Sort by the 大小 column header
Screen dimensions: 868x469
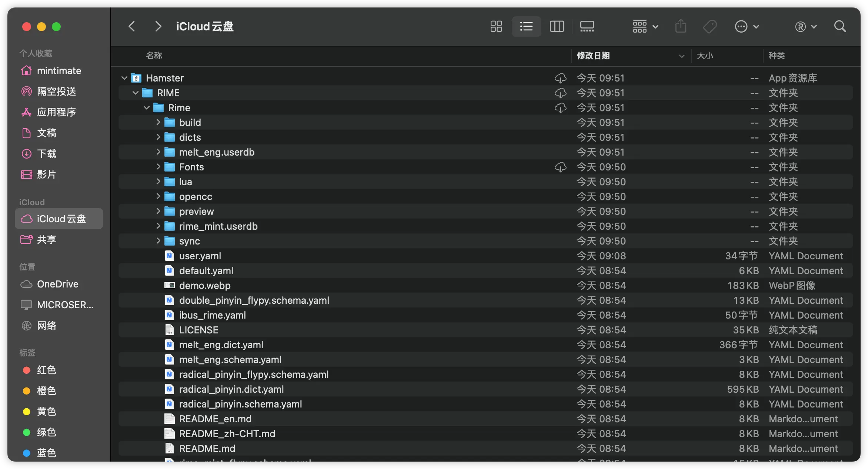pos(705,56)
